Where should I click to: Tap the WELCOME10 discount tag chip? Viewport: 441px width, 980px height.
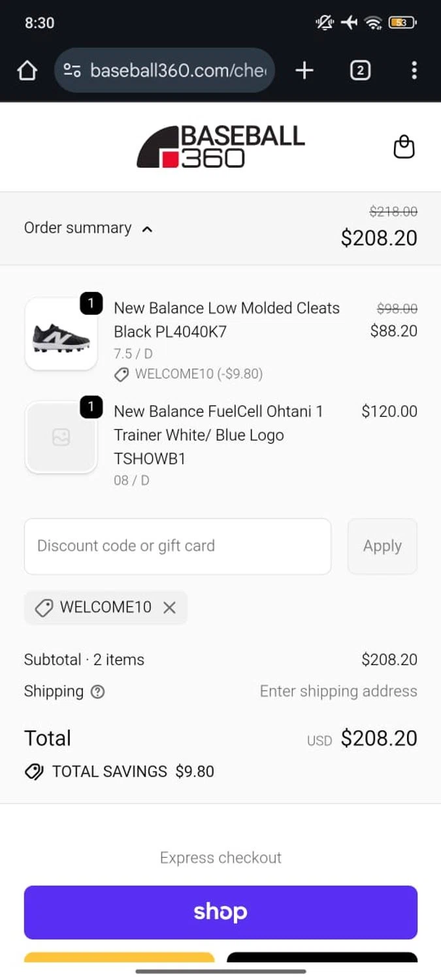[x=98, y=608]
